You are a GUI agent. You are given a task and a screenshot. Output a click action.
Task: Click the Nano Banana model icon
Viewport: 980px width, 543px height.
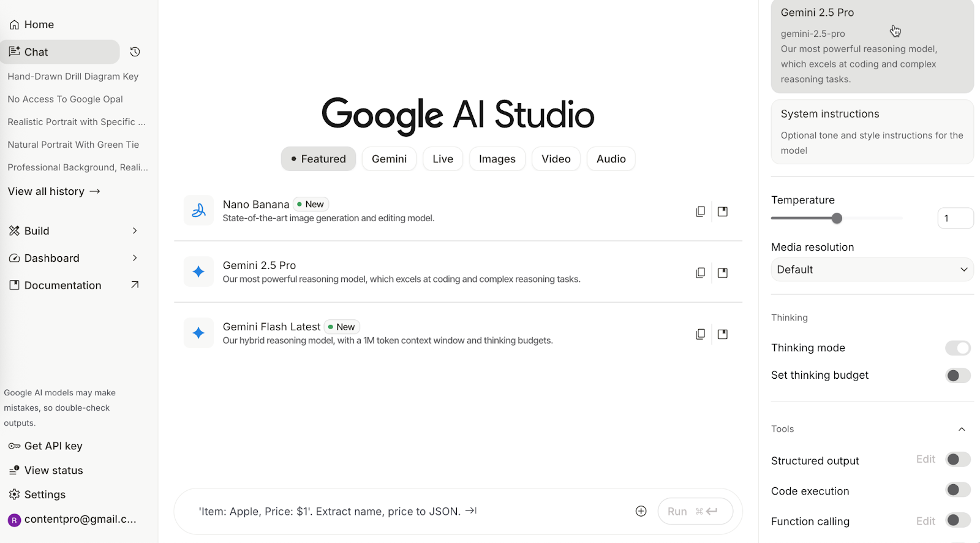(x=198, y=211)
